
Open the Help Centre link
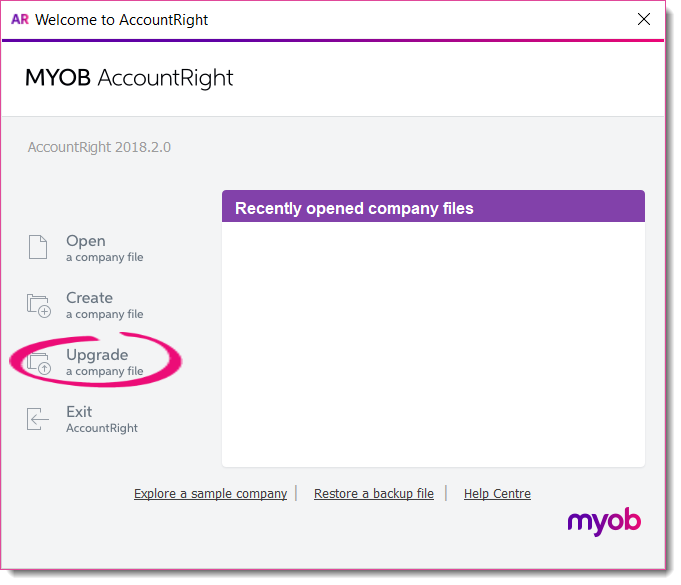[x=497, y=494]
